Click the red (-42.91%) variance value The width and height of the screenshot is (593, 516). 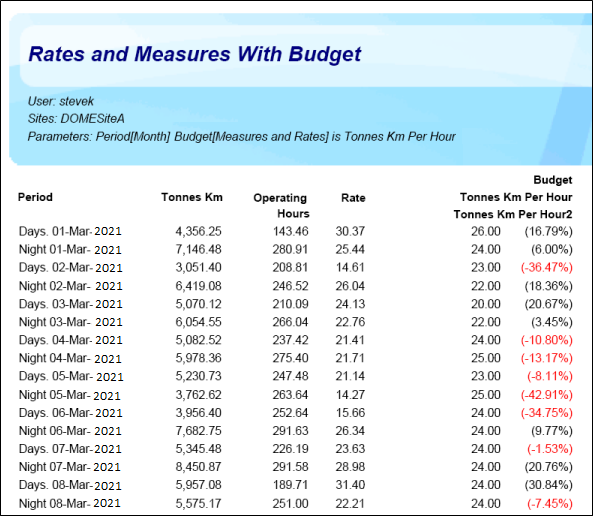546,395
